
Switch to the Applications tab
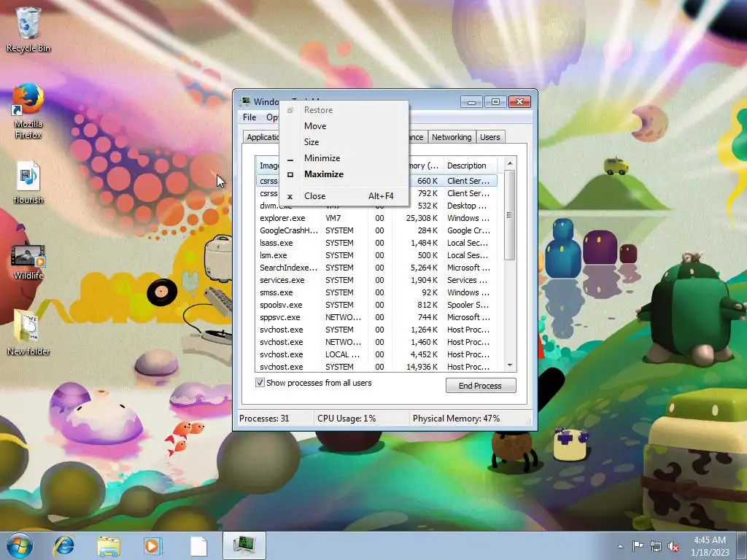[x=262, y=137]
